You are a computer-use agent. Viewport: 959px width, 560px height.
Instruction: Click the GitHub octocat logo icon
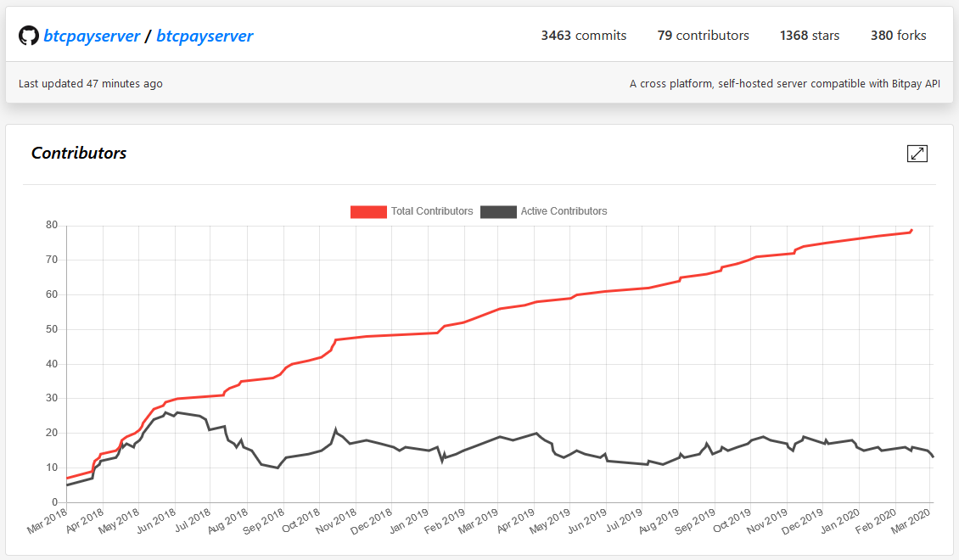tap(28, 36)
